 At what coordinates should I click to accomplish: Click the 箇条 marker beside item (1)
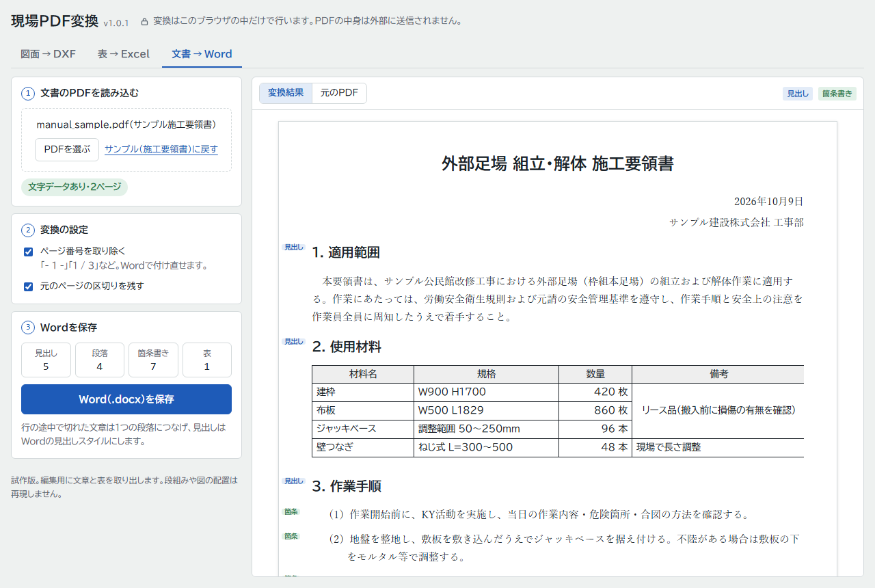click(292, 511)
